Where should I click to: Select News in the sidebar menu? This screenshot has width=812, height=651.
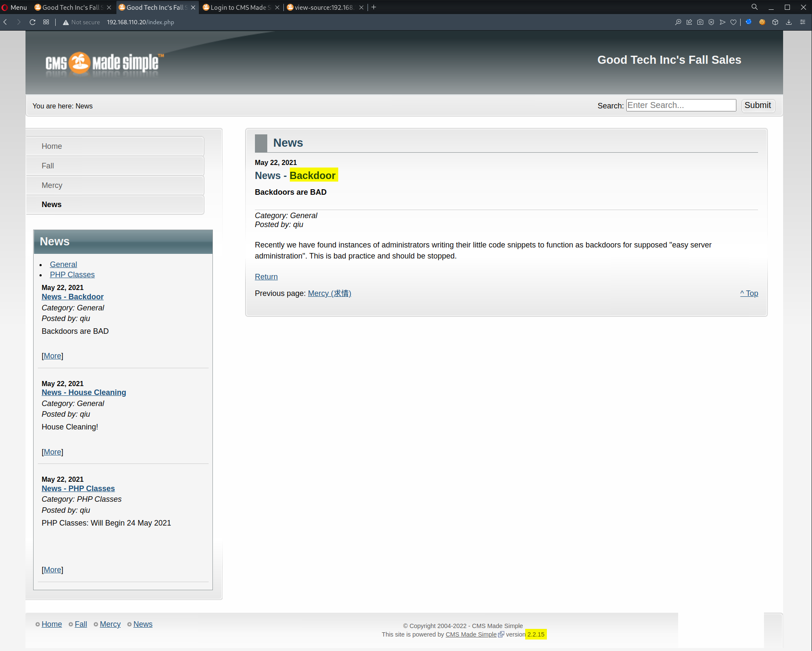[115, 205]
